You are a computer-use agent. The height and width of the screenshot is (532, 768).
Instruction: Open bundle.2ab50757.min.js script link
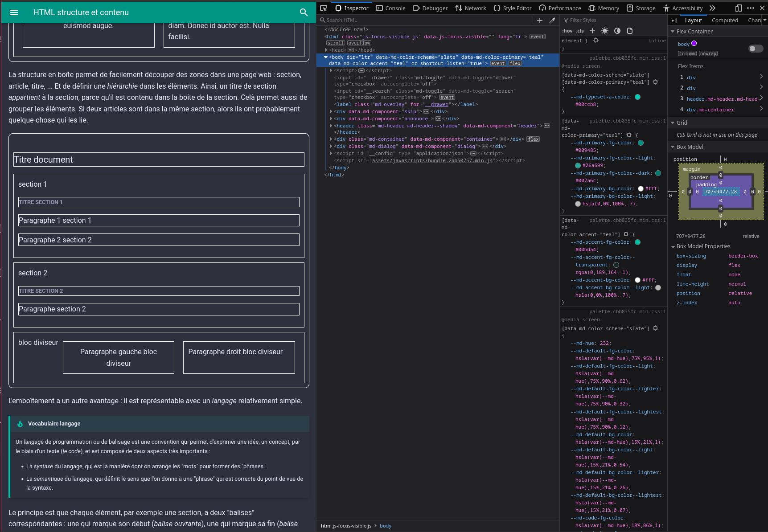click(x=432, y=160)
